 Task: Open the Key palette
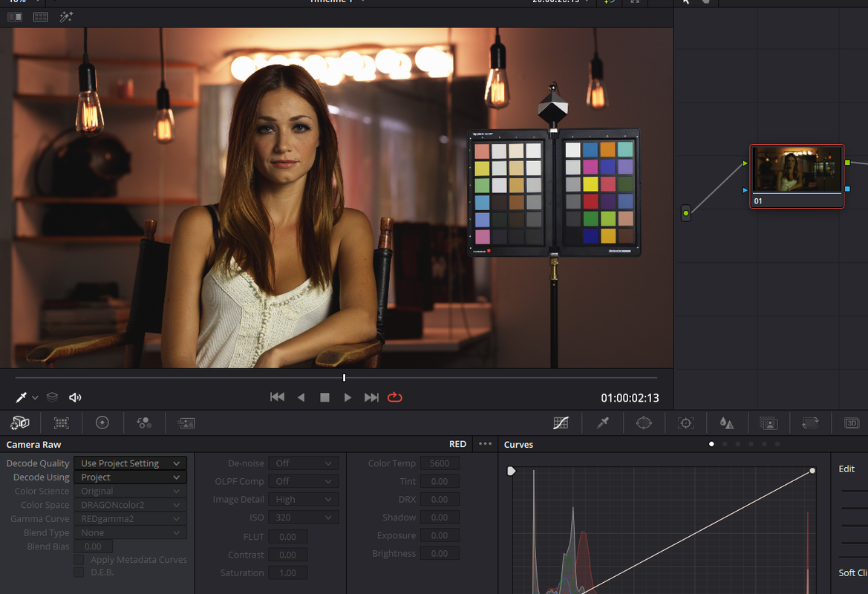point(769,423)
